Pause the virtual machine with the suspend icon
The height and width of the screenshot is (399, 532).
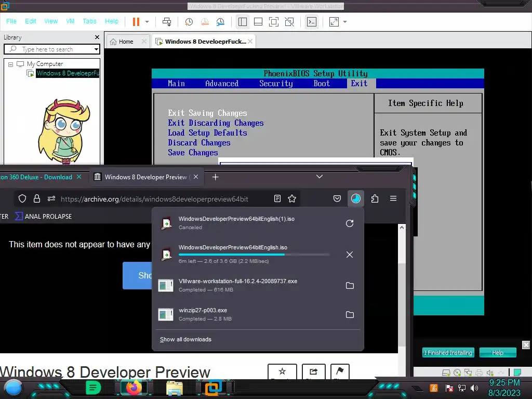[x=136, y=22]
